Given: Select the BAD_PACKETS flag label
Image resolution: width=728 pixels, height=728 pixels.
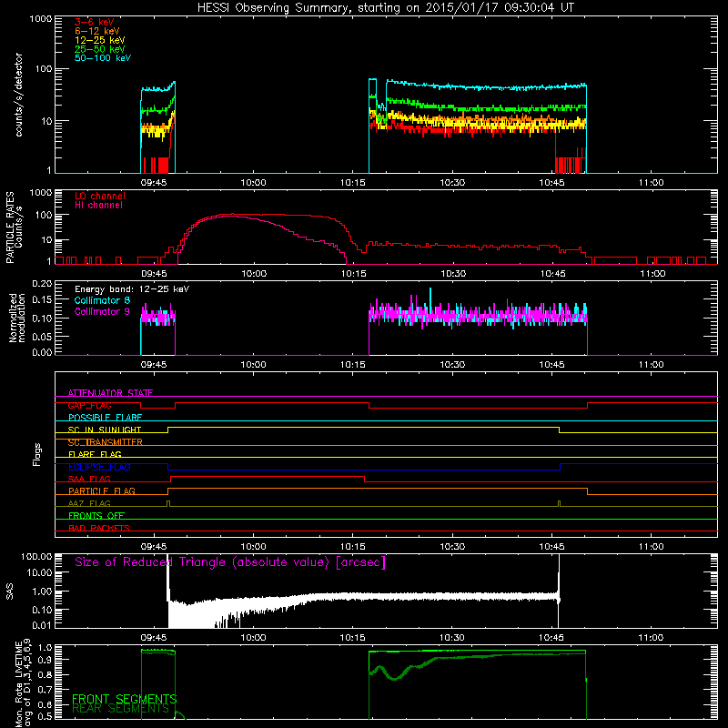Looking at the screenshot, I should 99,528.
